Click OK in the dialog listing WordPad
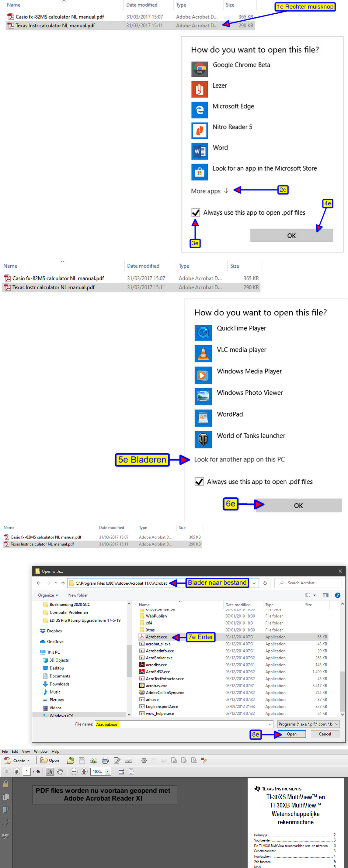348x868 pixels. pyautogui.click(x=298, y=505)
